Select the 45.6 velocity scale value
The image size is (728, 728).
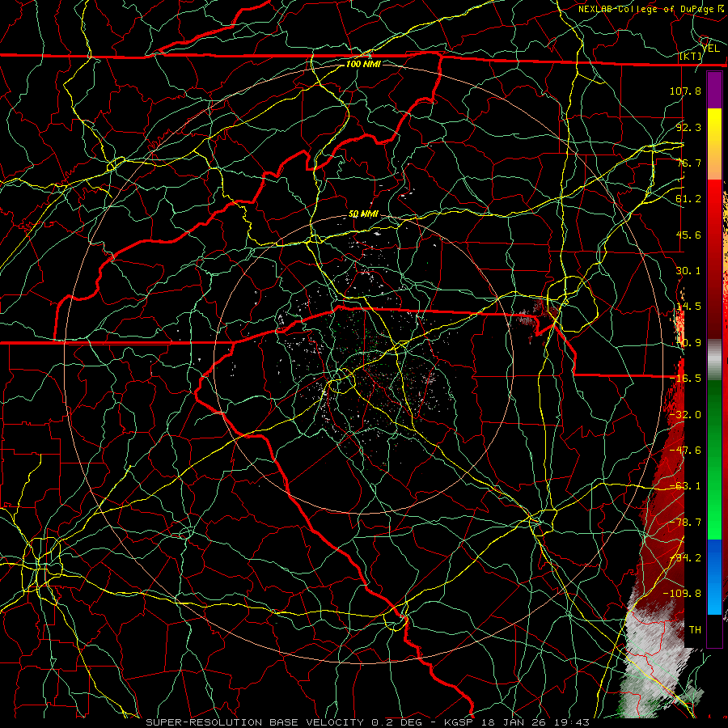coord(688,235)
